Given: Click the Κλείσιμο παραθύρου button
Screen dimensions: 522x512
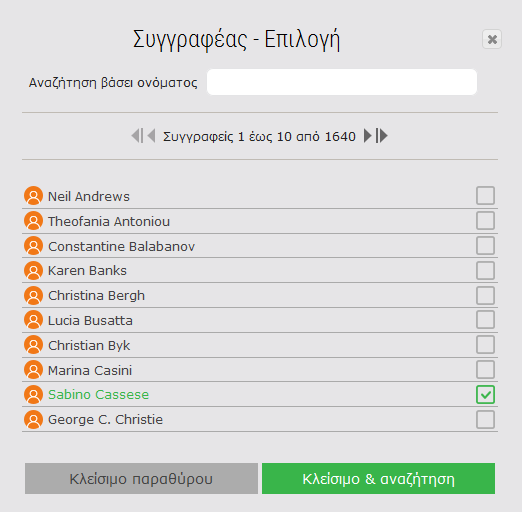Looking at the screenshot, I should click(x=141, y=478).
